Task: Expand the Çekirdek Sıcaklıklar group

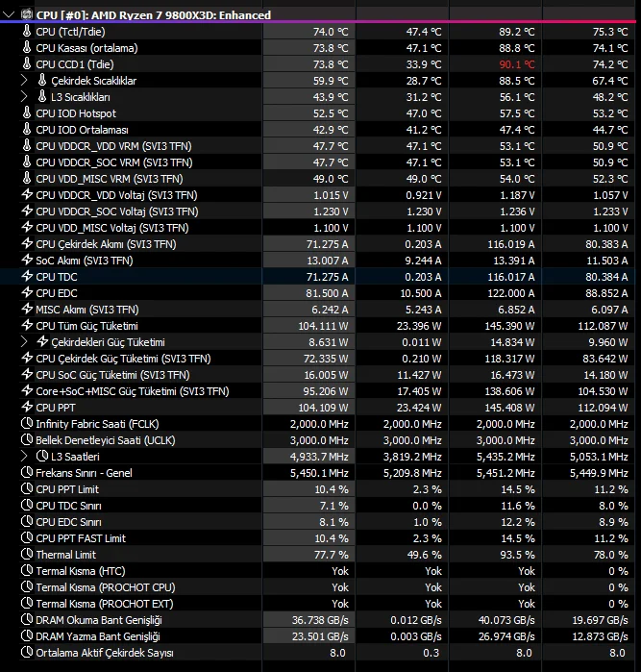Action: coord(24,81)
